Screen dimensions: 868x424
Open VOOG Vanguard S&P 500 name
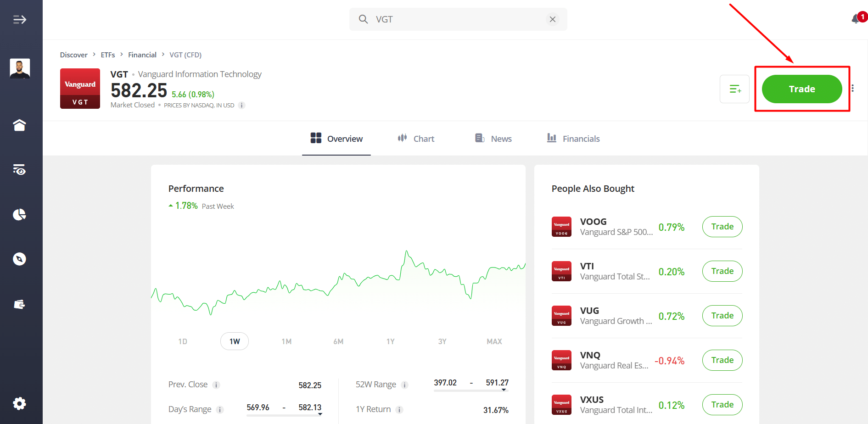616,232
